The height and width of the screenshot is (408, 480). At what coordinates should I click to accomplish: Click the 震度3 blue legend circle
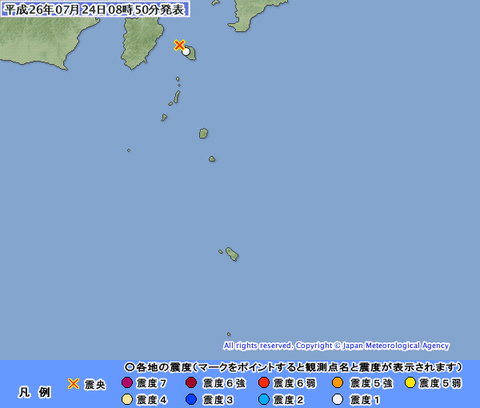pos(191,399)
